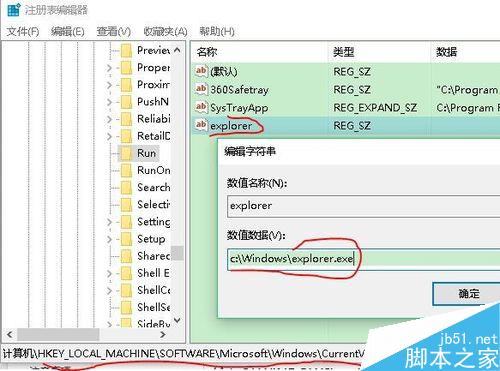Click the REG_EXPAND_SZ type cell
The image size is (500, 371).
pos(375,108)
